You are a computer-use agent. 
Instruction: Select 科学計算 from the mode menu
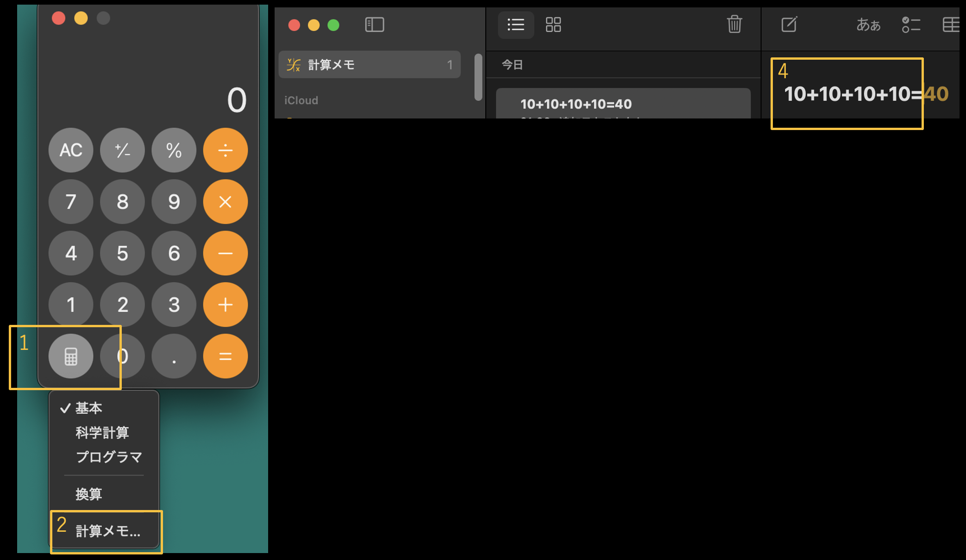(102, 433)
